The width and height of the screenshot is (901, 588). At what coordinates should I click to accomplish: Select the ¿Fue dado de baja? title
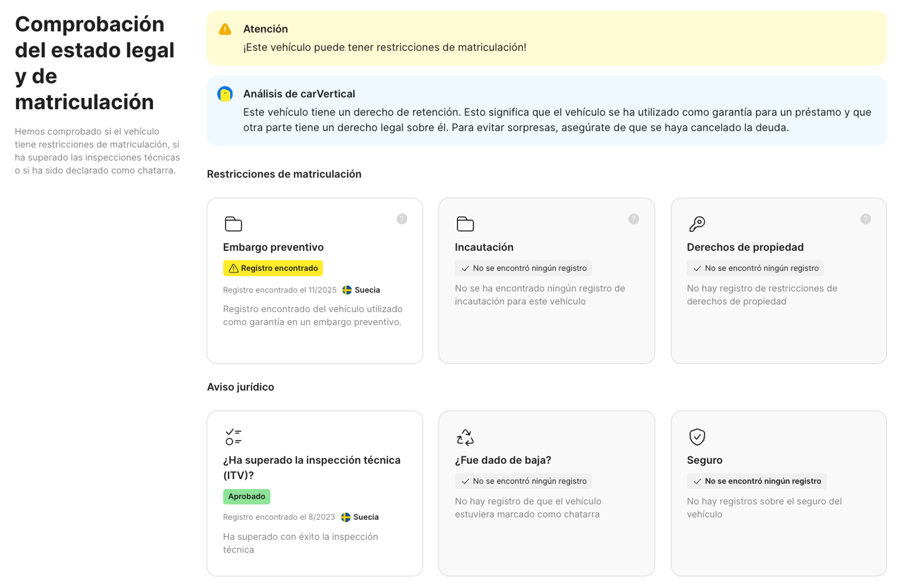503,460
